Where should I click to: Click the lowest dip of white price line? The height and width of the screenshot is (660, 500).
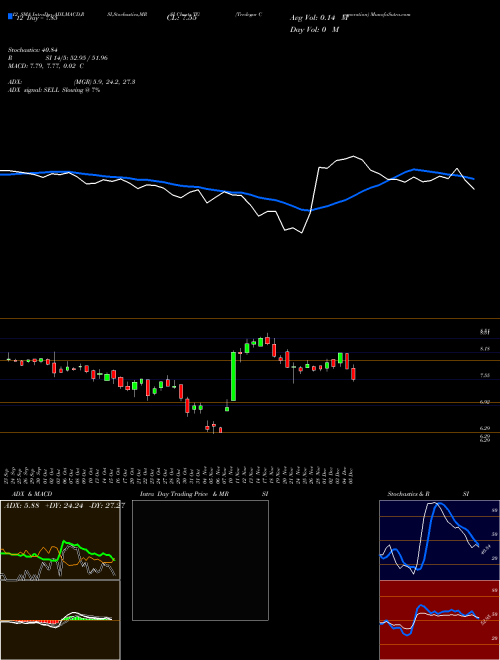point(302,233)
